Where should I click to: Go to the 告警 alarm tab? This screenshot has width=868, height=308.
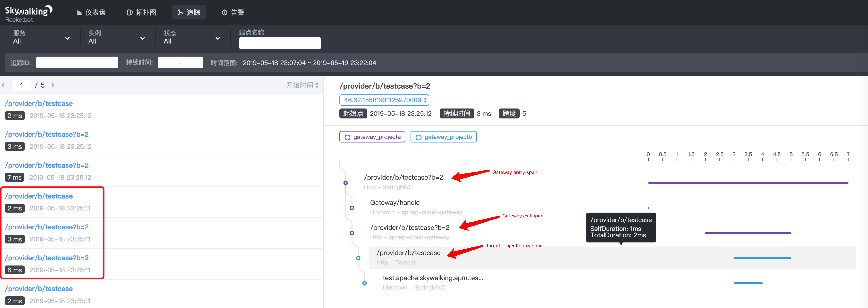pyautogui.click(x=233, y=12)
